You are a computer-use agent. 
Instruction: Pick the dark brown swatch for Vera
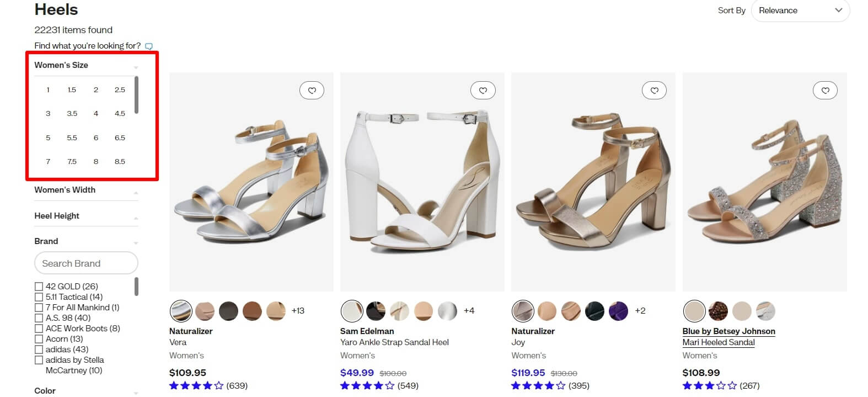click(229, 311)
